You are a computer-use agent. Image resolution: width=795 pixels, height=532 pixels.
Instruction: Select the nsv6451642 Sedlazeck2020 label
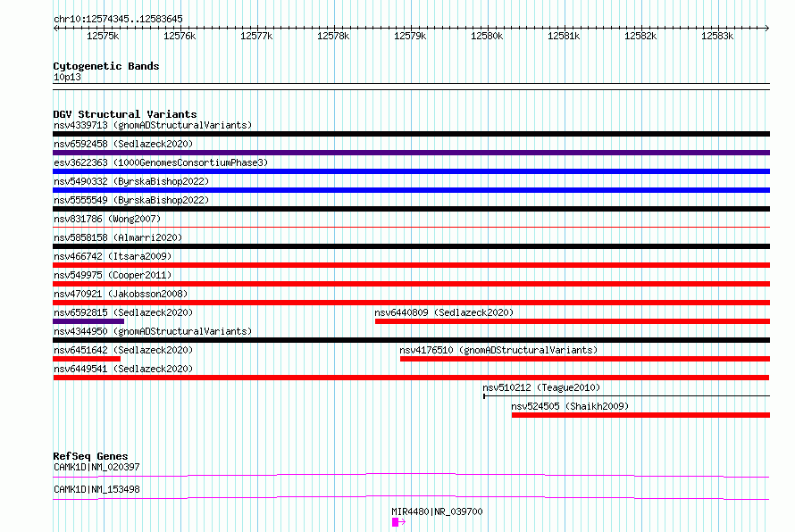(x=123, y=350)
